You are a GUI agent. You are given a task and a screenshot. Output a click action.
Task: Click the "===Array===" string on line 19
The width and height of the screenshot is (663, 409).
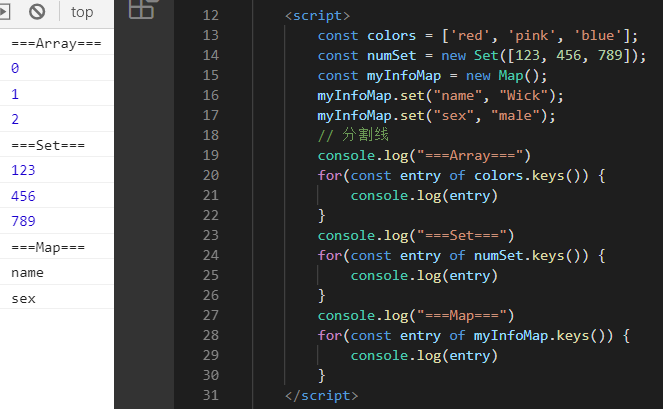[470, 156]
